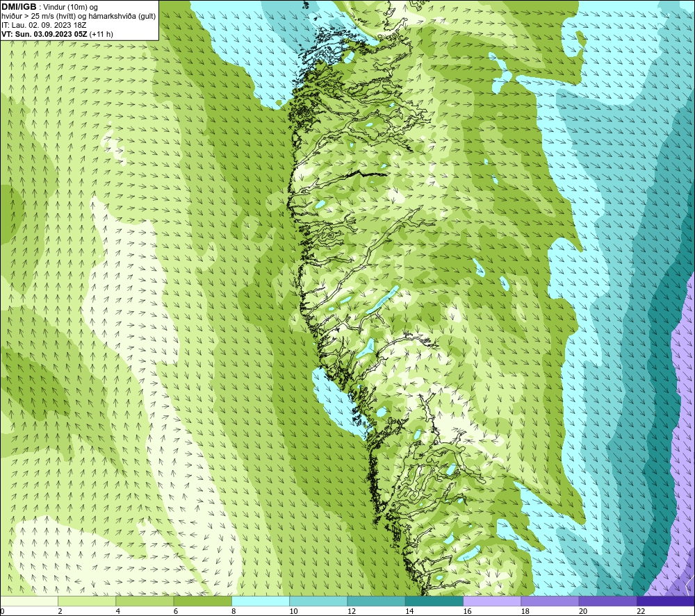Screen dimensions: 695x616
Task: Click the 'IT: Lau. 02. 09. 2023 18Z' line
Action: coord(44,25)
